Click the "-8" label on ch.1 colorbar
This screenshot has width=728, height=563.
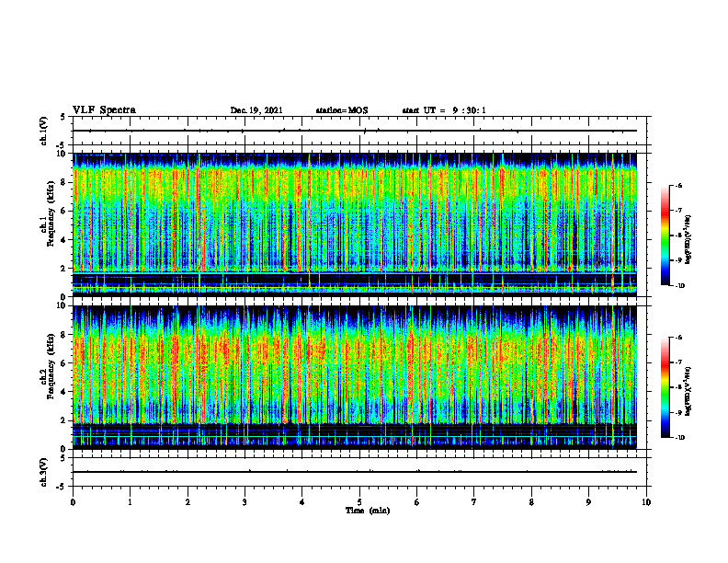point(678,236)
